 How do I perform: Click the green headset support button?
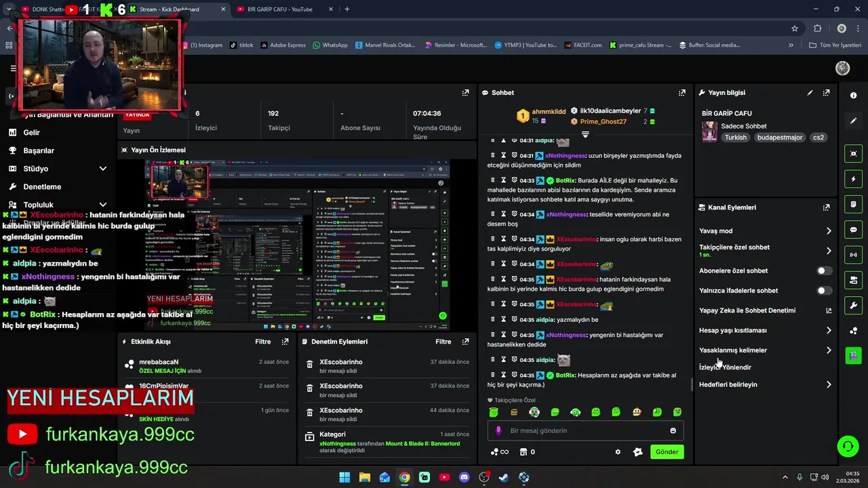pos(848,446)
